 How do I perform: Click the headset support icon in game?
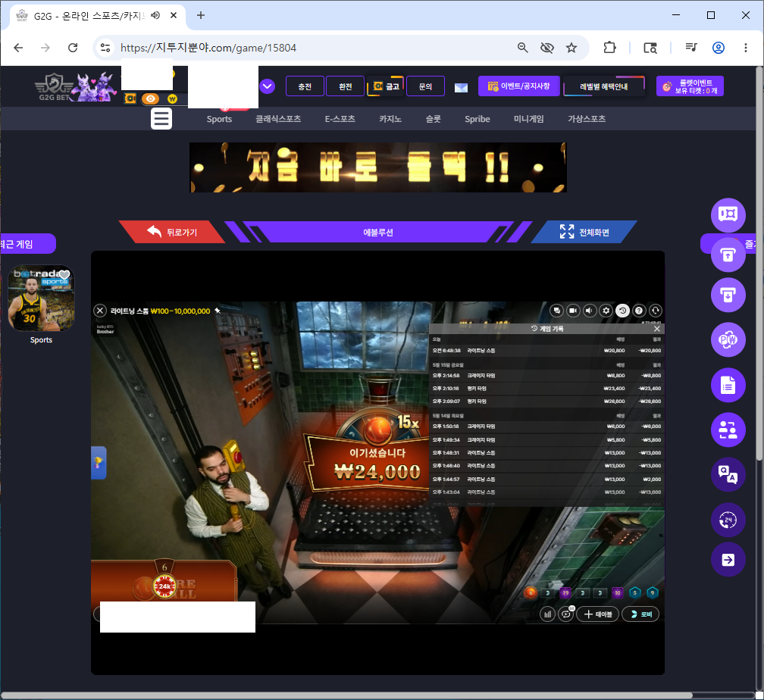pos(656,311)
